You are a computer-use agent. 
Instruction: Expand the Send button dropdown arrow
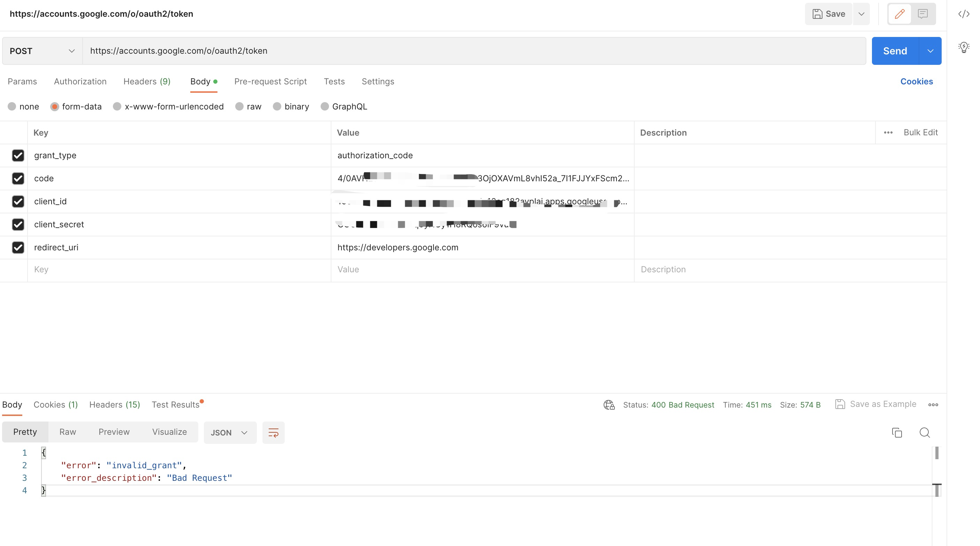930,51
